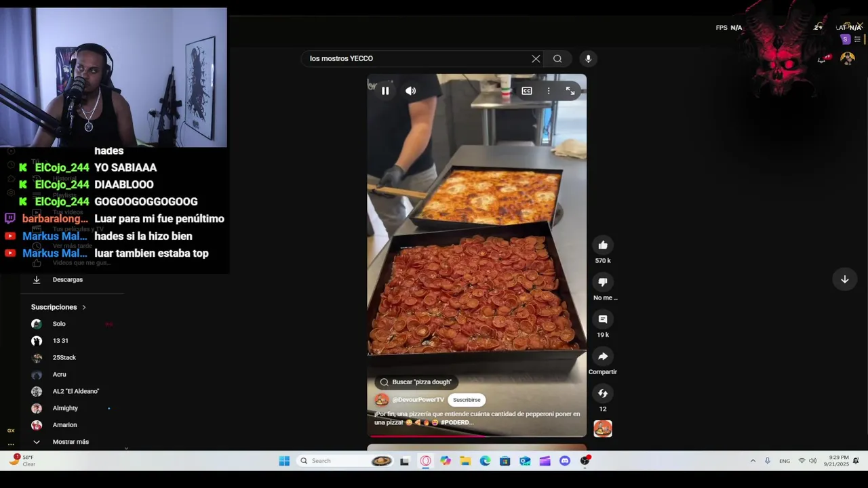
Task: Click the purple S extension icon
Action: 845,39
